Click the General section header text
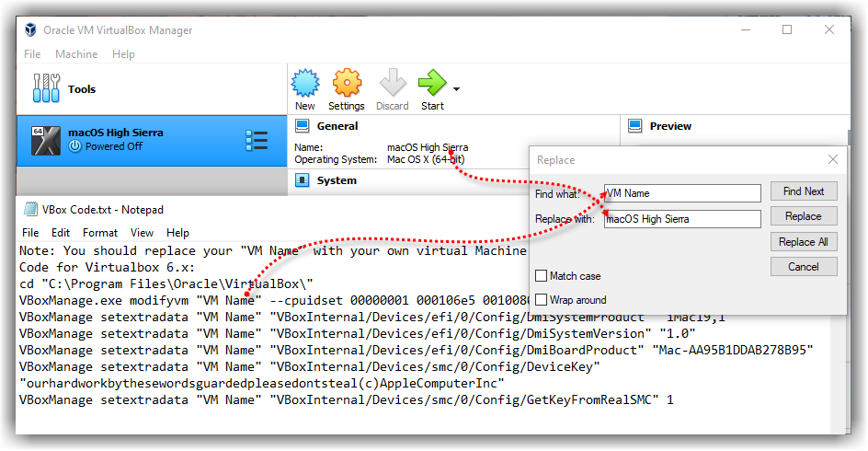The width and height of the screenshot is (868, 451). pos(337,126)
